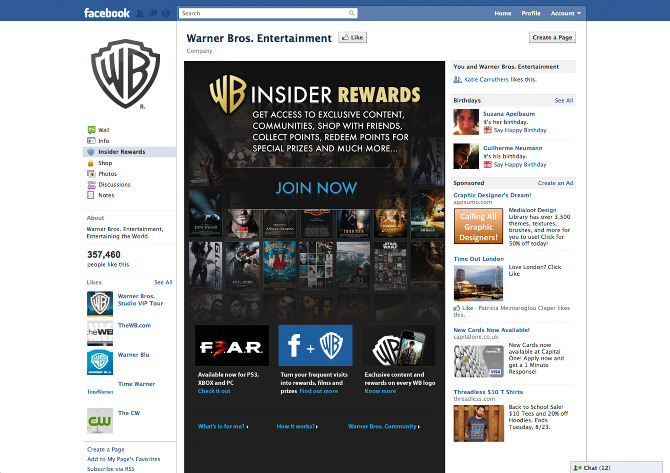Click the Wall icon in sidebar

91,129
